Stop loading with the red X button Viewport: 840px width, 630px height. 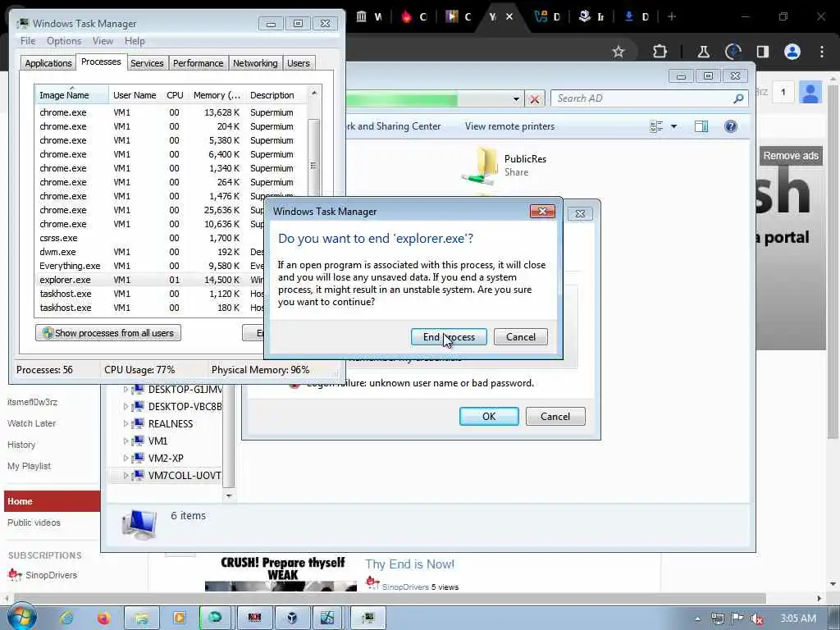click(534, 99)
